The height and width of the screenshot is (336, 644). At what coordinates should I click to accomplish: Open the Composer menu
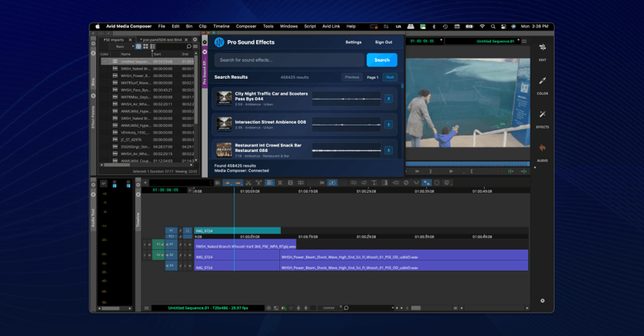click(246, 27)
